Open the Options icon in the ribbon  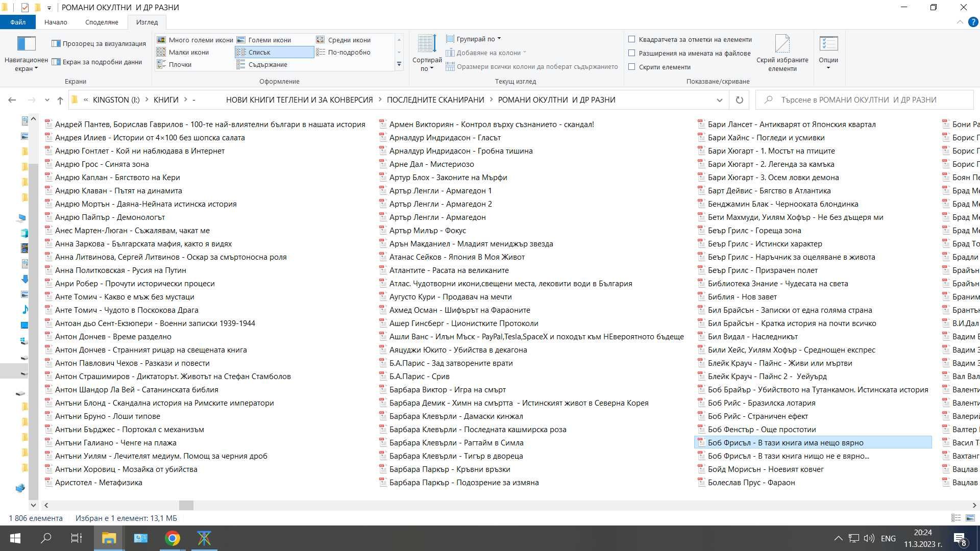click(x=828, y=44)
